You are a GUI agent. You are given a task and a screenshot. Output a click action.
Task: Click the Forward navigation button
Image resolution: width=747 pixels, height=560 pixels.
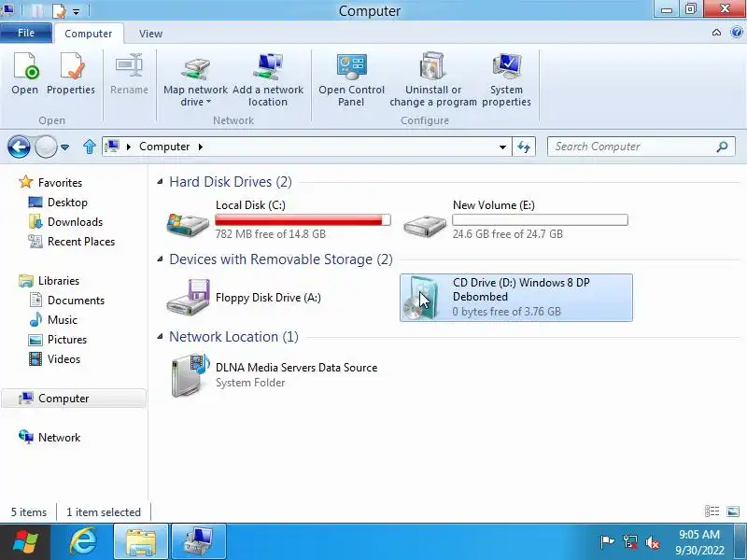tap(46, 147)
